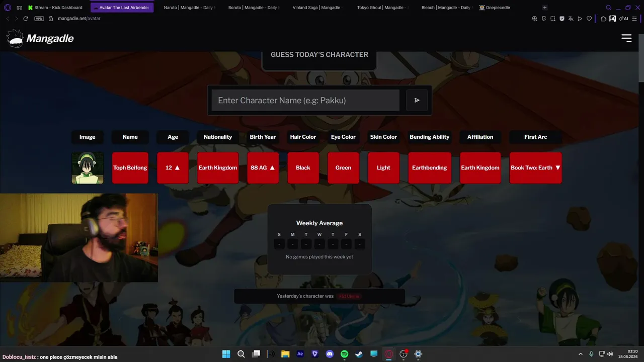This screenshot has width=644, height=362.
Task: Click the Earth Kingdom affiliation tile
Action: pos(480,168)
